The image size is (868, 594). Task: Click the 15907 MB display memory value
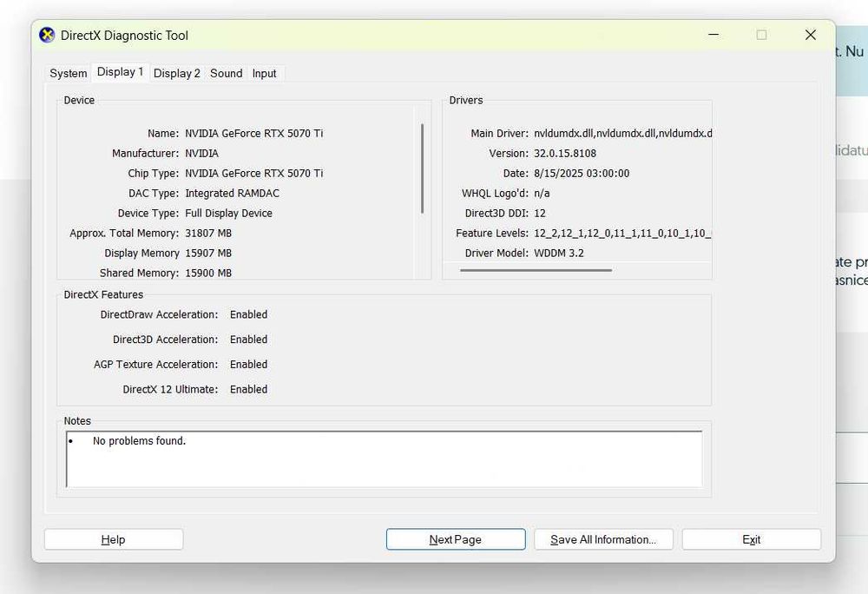click(208, 253)
